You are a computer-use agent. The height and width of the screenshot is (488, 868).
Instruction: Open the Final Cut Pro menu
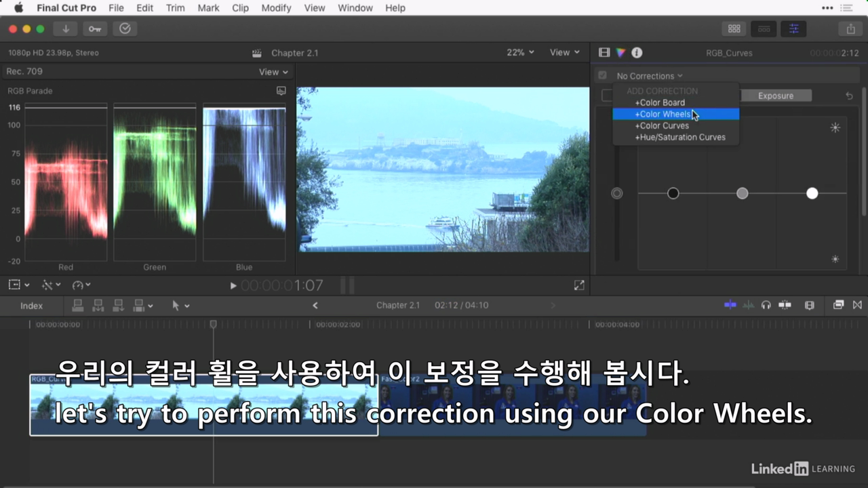[x=66, y=8]
